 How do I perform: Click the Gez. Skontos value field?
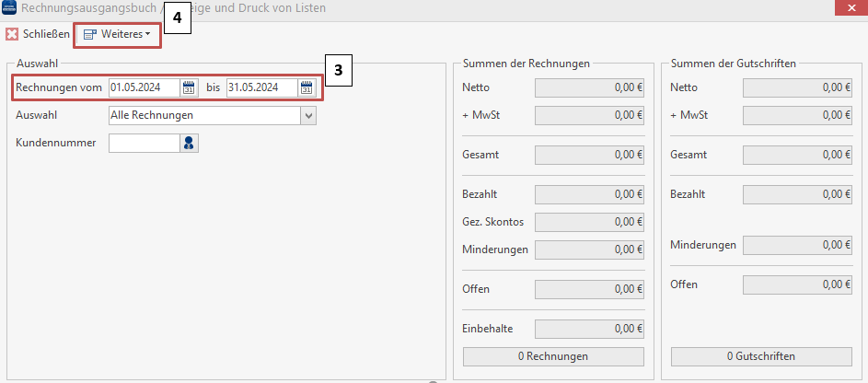589,223
